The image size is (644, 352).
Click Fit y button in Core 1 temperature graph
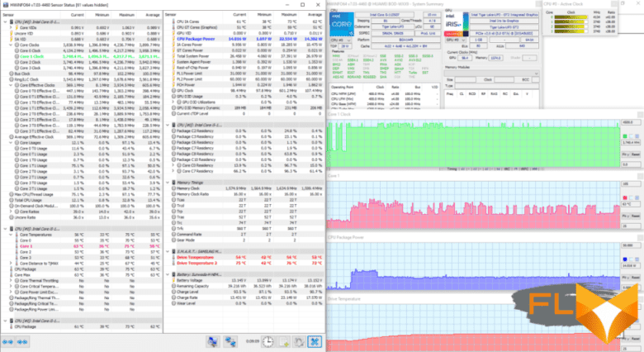626,216
